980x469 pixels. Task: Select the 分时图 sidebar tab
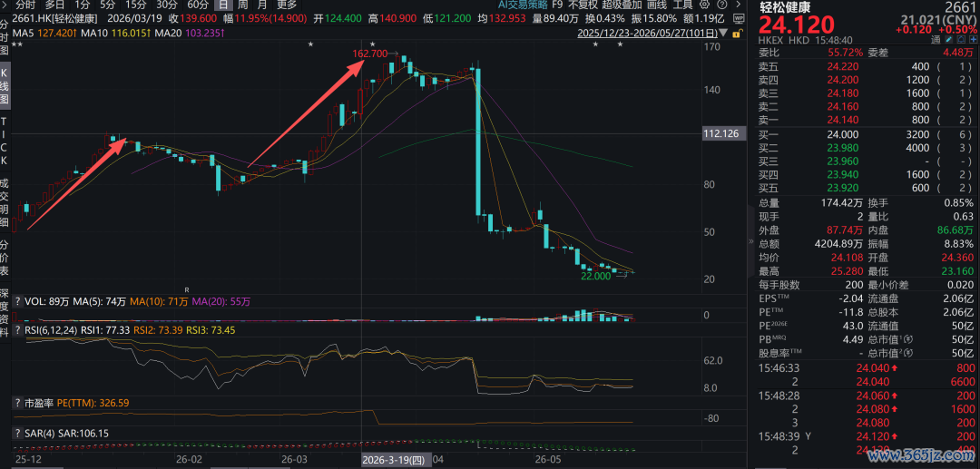(x=5, y=37)
